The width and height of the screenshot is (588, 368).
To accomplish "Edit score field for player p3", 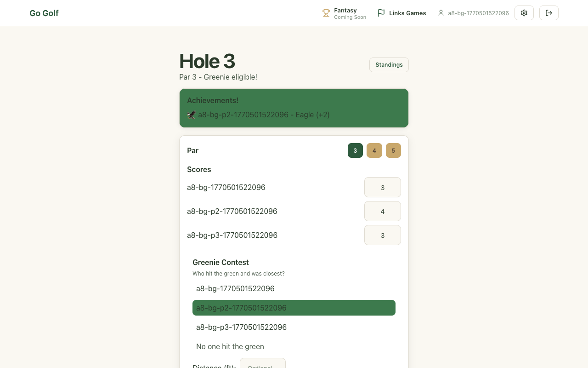I will 382,235.
